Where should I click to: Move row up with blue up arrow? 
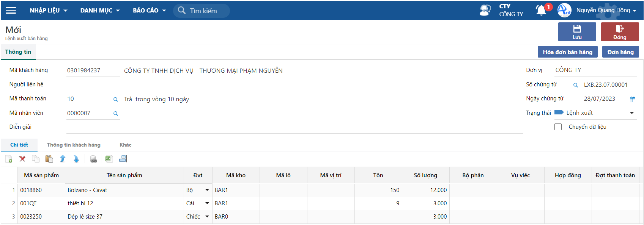[x=63, y=159]
